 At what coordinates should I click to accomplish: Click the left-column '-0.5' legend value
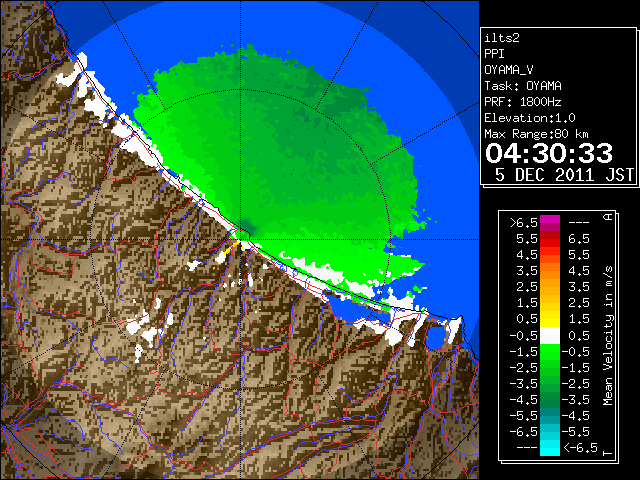523,336
